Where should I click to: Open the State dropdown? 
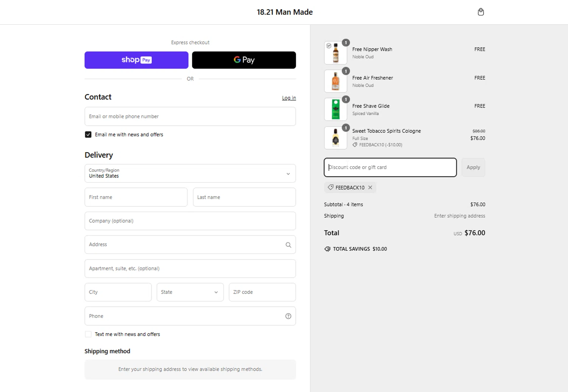click(190, 292)
